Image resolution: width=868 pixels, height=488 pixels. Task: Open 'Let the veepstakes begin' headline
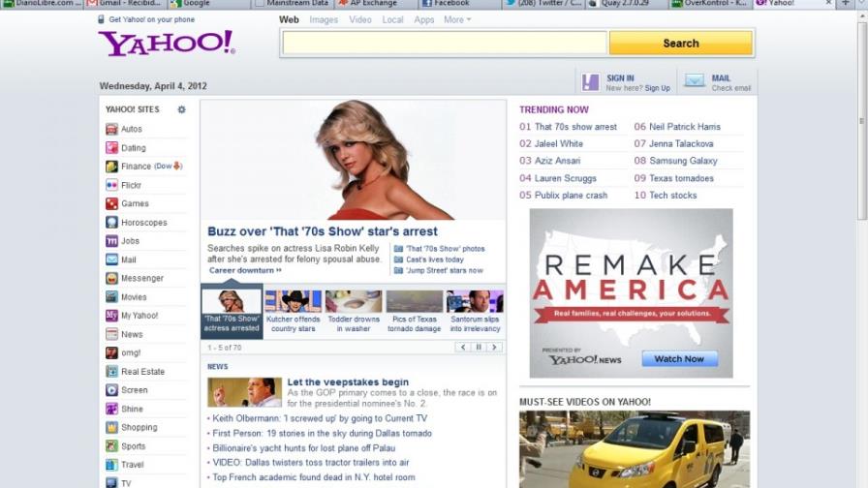[348, 381]
